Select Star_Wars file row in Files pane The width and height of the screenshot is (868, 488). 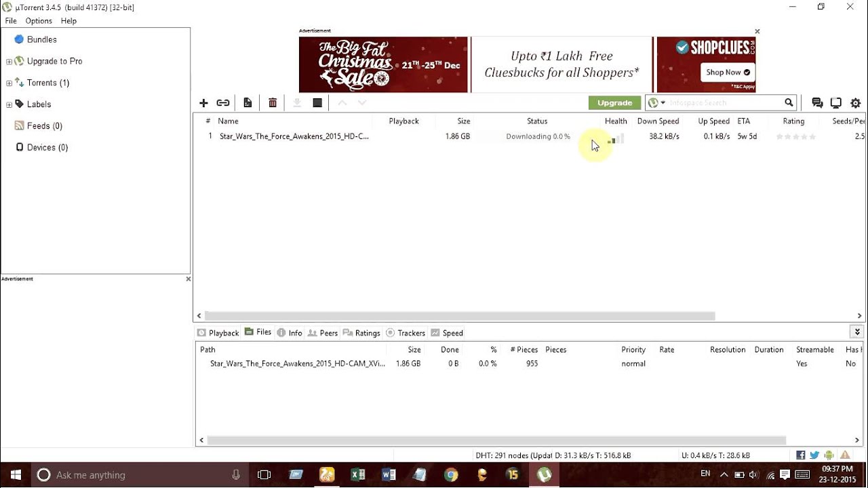pyautogui.click(x=530, y=364)
